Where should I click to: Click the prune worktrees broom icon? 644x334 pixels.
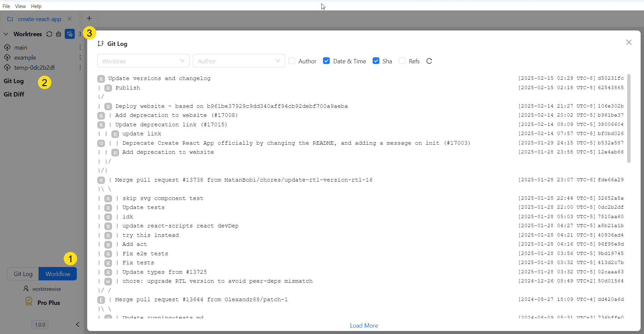click(59, 34)
